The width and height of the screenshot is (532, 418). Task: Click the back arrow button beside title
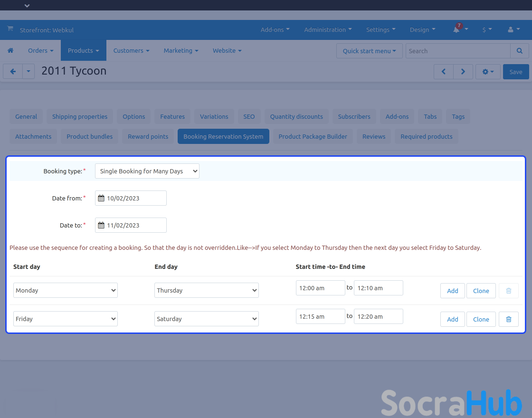13,72
